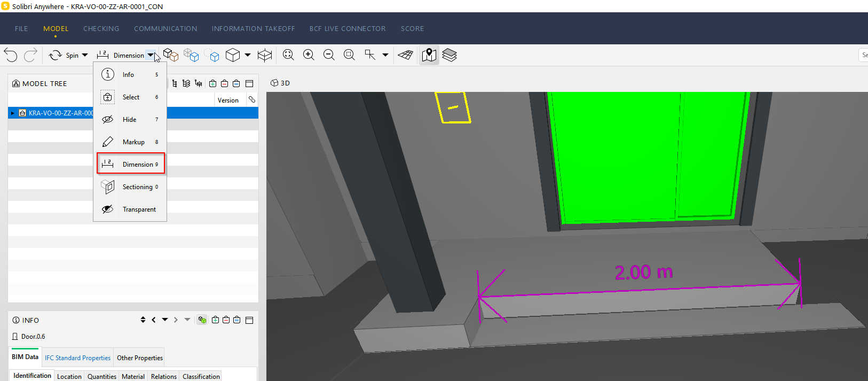Toggle the map navigation button

click(429, 55)
